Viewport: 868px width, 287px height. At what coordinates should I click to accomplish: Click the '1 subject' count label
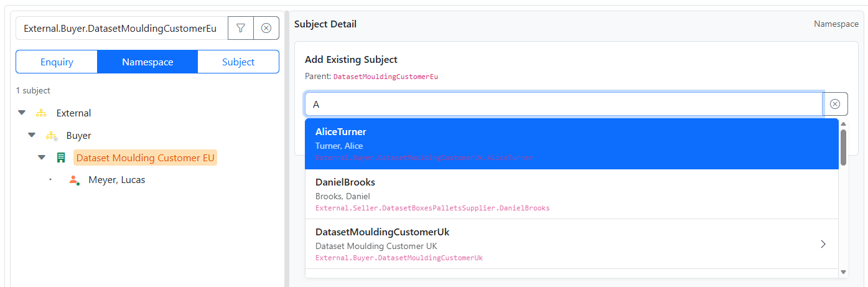33,90
